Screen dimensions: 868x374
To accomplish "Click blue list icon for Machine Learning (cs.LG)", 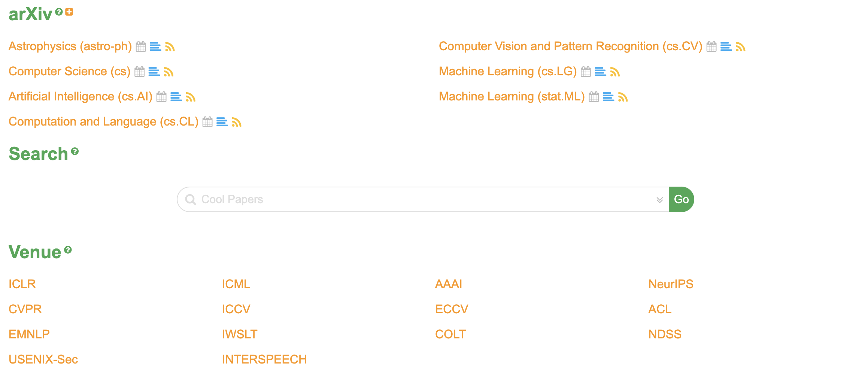I will (600, 72).
